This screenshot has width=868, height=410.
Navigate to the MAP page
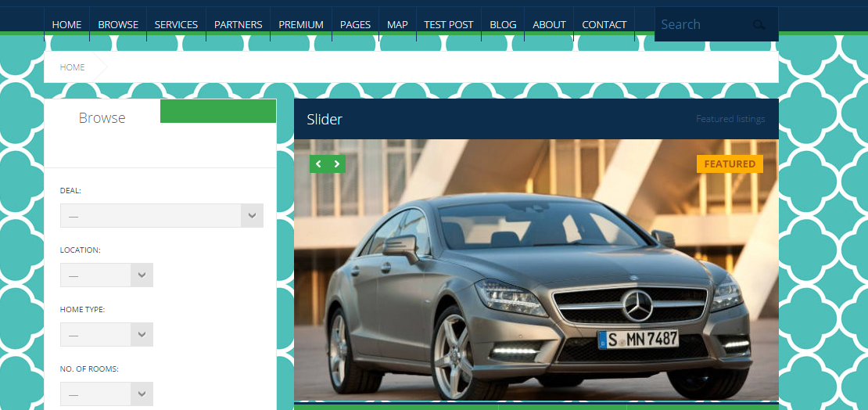[397, 24]
